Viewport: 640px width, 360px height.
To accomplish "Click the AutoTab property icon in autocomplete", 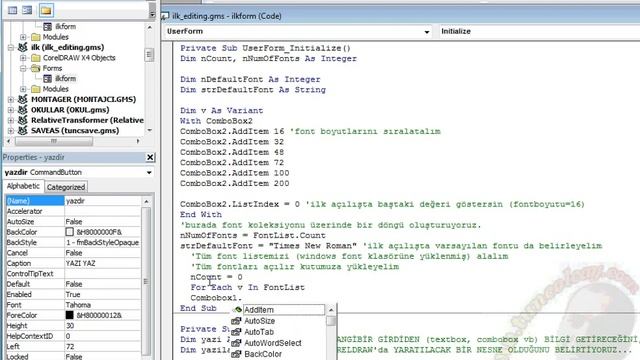I will [x=236, y=332].
